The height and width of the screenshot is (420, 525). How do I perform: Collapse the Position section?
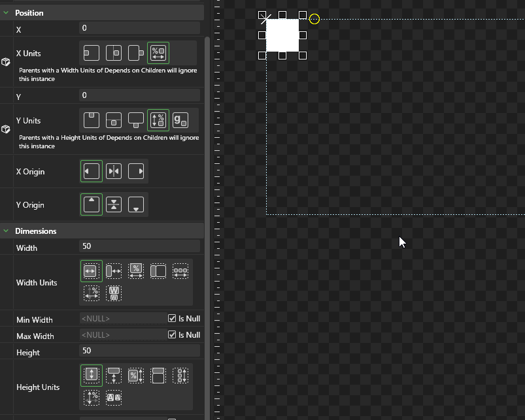coord(7,12)
